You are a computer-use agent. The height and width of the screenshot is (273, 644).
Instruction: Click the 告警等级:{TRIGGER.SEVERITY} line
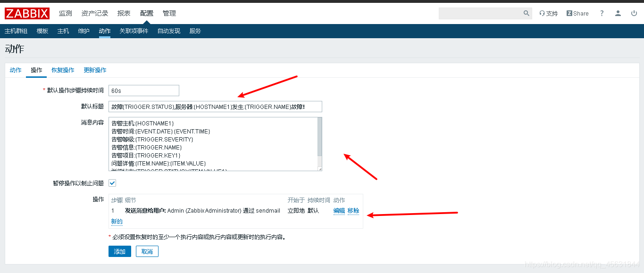[152, 140]
